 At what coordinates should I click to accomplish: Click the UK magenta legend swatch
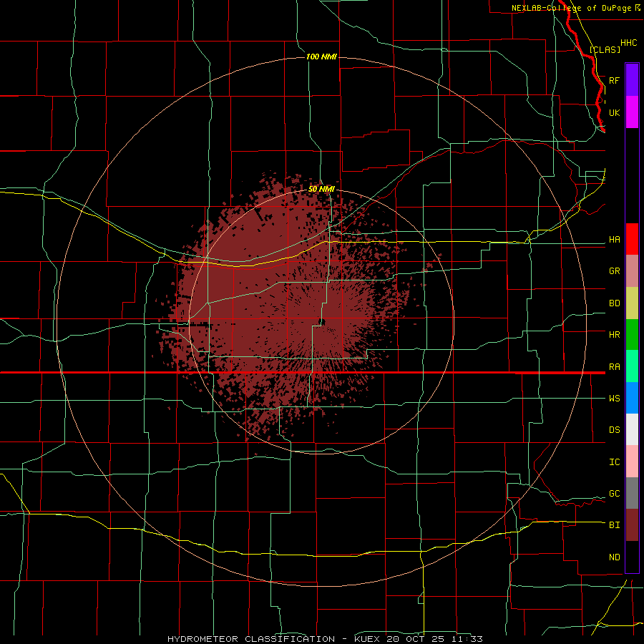[632, 112]
